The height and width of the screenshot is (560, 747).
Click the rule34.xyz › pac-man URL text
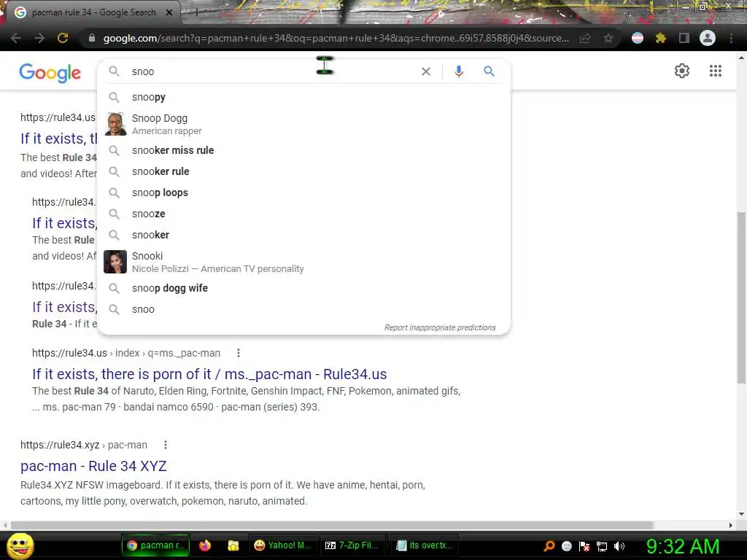point(84,445)
